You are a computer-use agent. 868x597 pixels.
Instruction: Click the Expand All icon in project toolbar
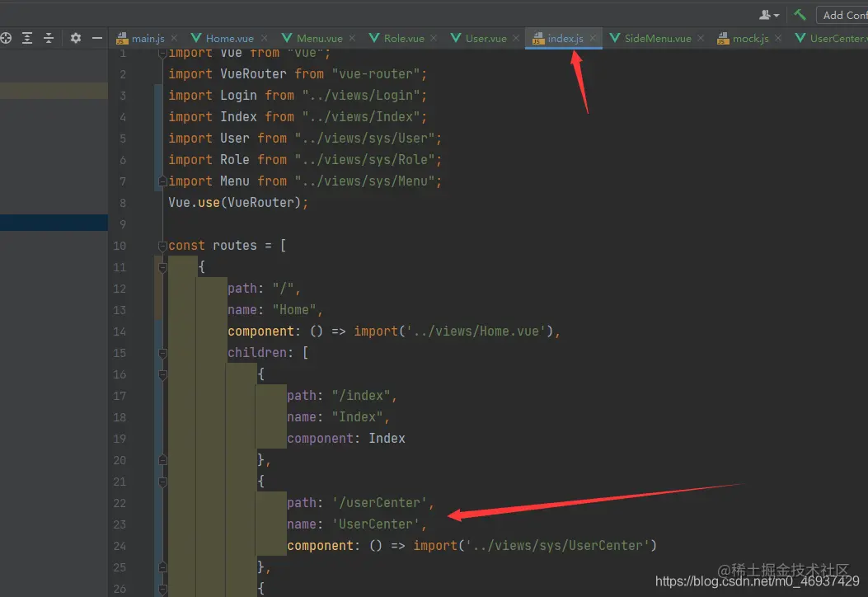[27, 38]
